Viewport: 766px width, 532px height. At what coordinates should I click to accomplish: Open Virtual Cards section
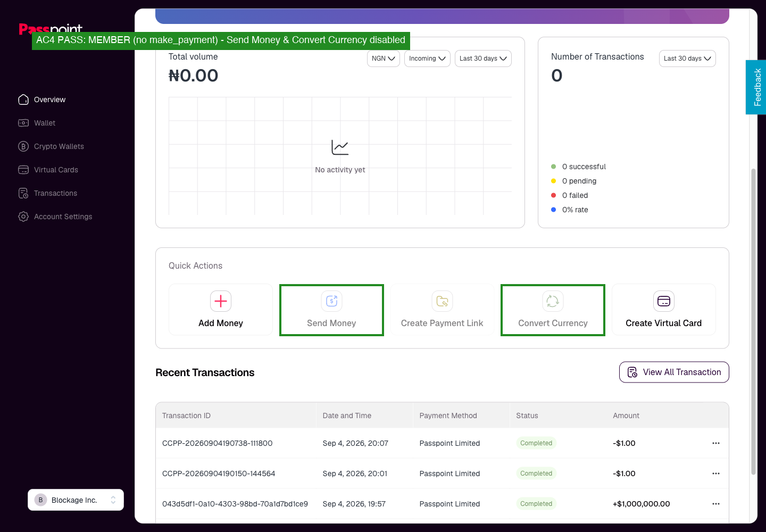click(x=56, y=170)
